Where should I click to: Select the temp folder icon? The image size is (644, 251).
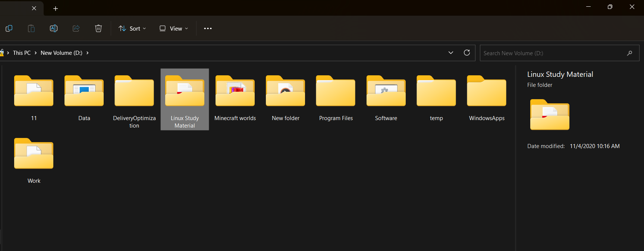click(436, 91)
